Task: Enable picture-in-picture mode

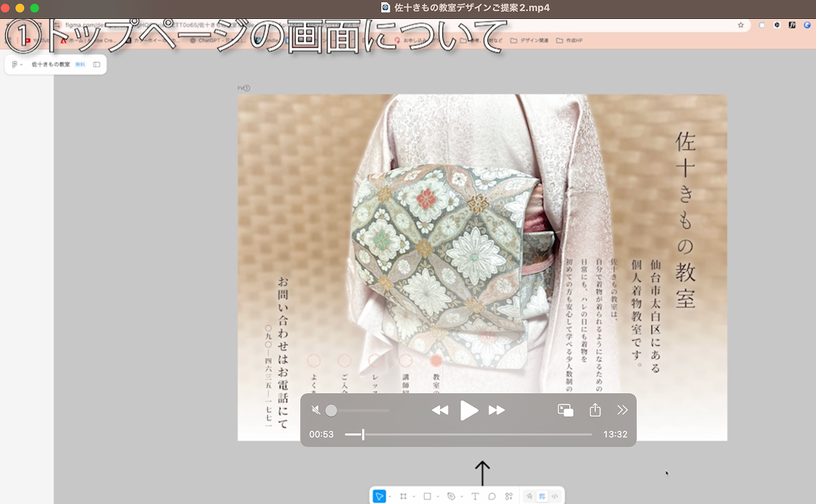Action: coord(565,411)
